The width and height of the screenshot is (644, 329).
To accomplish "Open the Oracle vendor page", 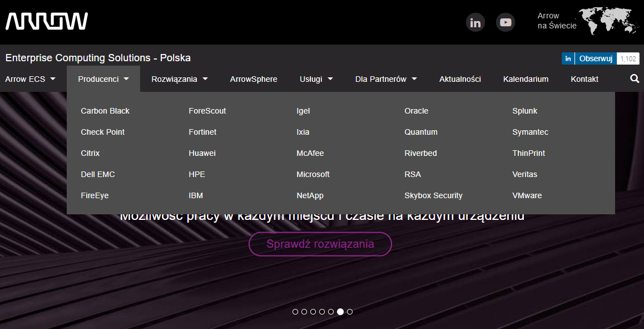I will (x=417, y=111).
